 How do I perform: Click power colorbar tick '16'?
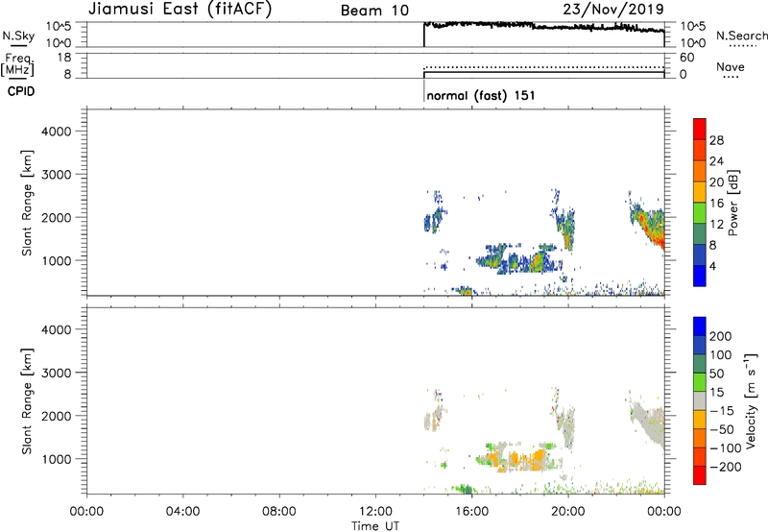point(716,204)
